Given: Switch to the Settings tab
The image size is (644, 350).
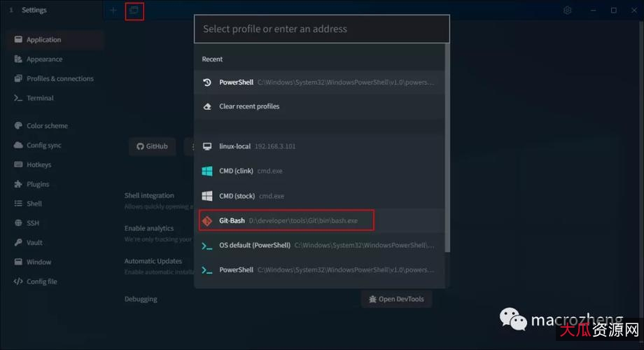Looking at the screenshot, I should [34, 10].
